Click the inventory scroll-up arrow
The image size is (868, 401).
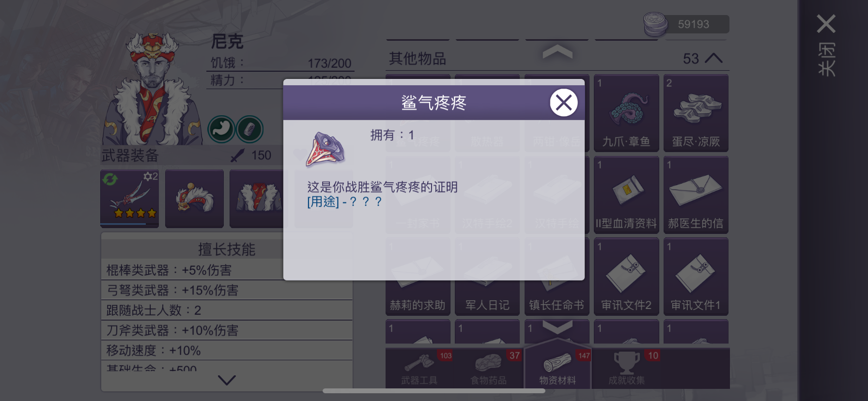558,52
